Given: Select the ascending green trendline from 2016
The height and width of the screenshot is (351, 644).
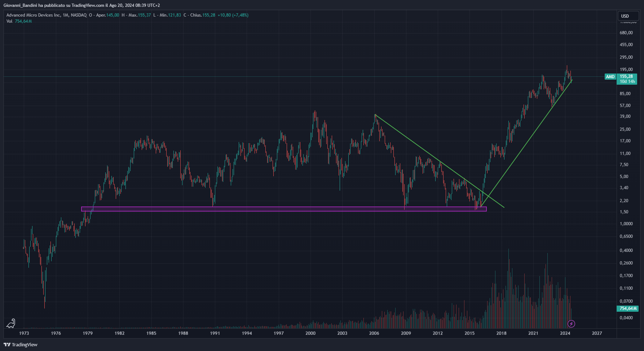Looking at the screenshot, I should [x=526, y=143].
